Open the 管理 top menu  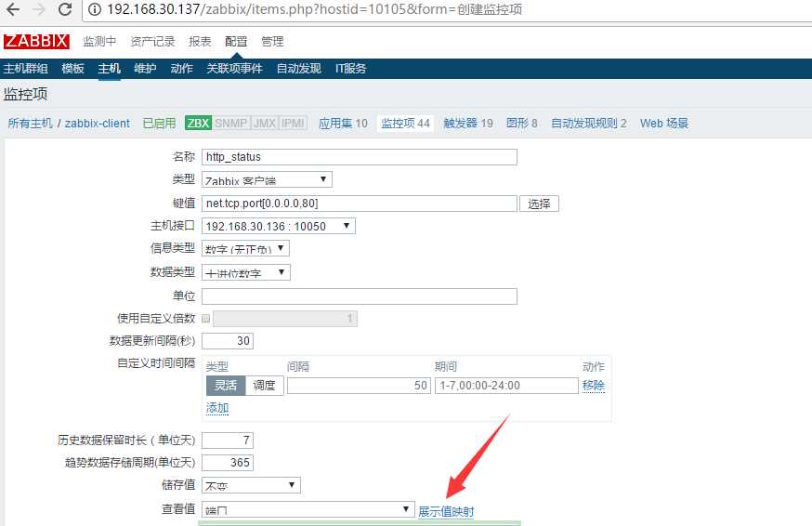[x=272, y=42]
